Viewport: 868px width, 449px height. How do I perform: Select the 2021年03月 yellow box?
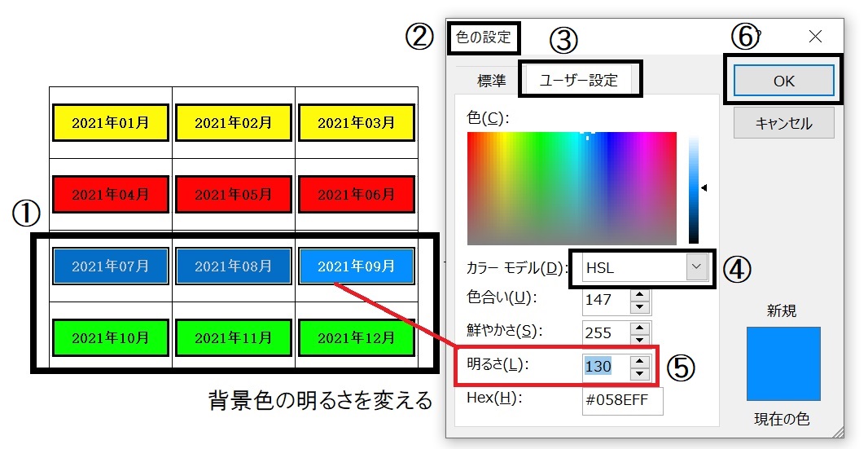357,122
